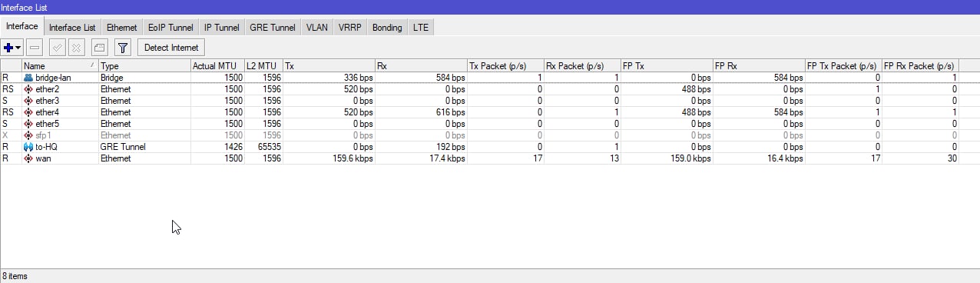Open the VRRP tab
Image resolution: width=980 pixels, height=283 pixels.
350,28
